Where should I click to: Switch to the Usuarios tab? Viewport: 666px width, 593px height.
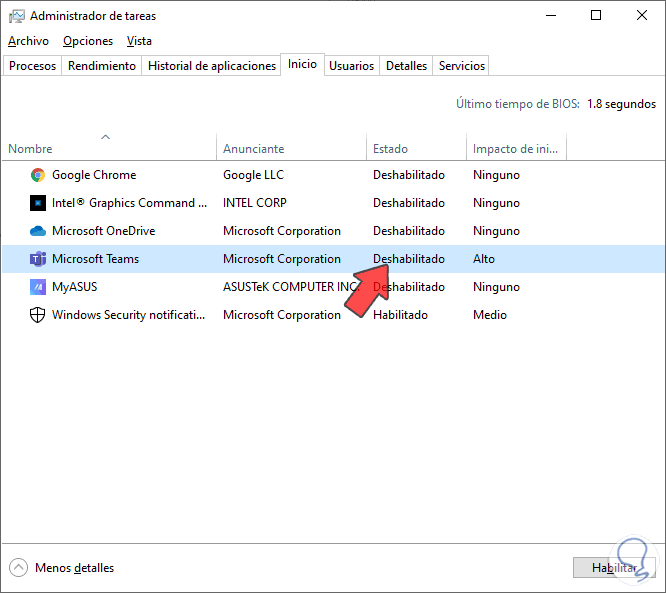pyautogui.click(x=352, y=66)
